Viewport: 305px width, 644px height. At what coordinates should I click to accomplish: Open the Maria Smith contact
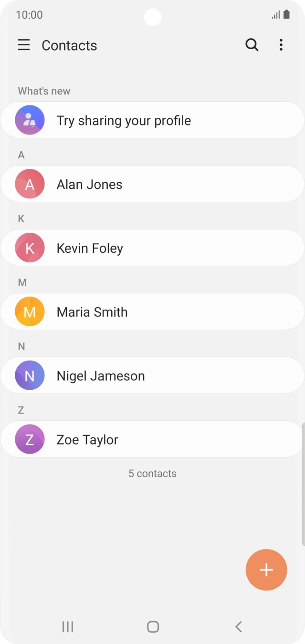point(152,312)
